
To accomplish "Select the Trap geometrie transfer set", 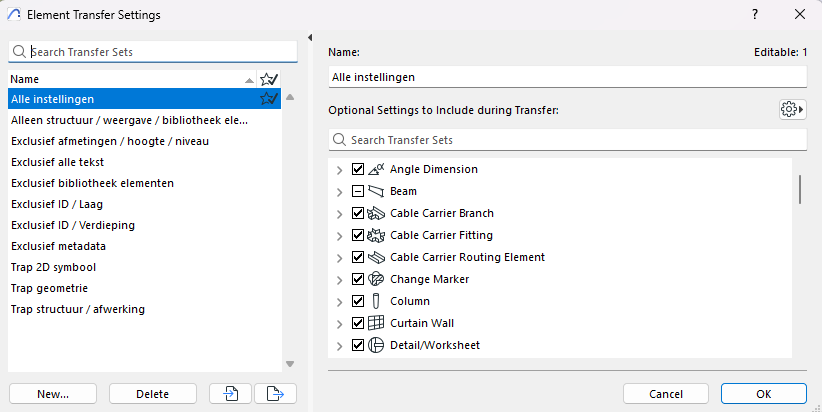I will coord(52,288).
